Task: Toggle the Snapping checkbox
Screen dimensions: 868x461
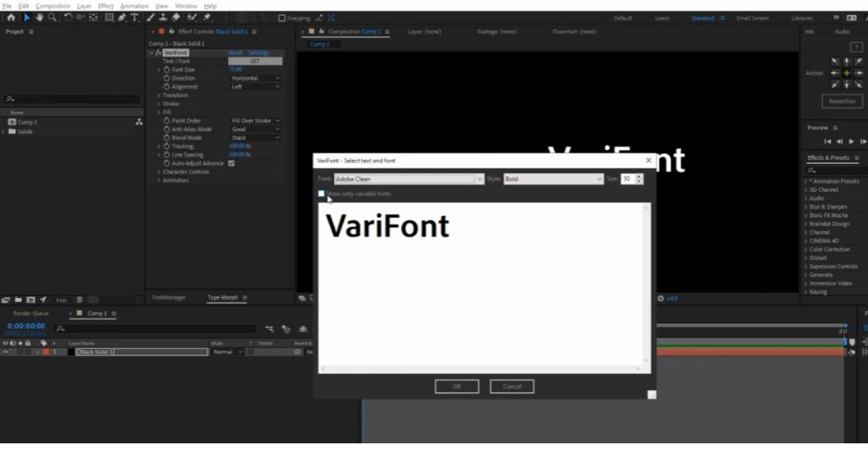Action: coord(282,19)
